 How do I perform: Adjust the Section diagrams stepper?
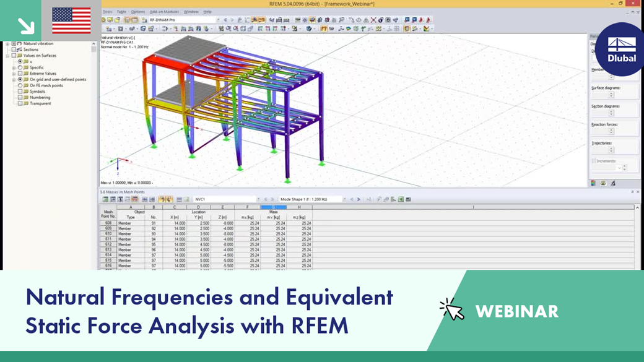611,113
